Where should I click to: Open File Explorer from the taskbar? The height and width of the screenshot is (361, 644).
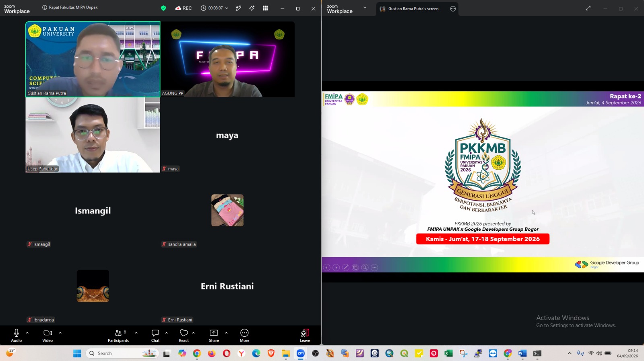[286, 353]
